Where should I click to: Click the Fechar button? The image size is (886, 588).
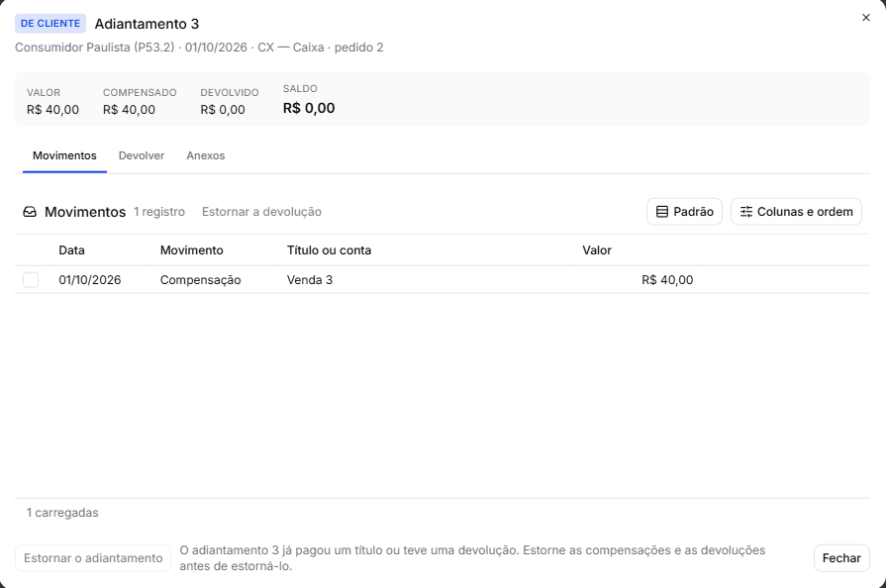pos(841,558)
